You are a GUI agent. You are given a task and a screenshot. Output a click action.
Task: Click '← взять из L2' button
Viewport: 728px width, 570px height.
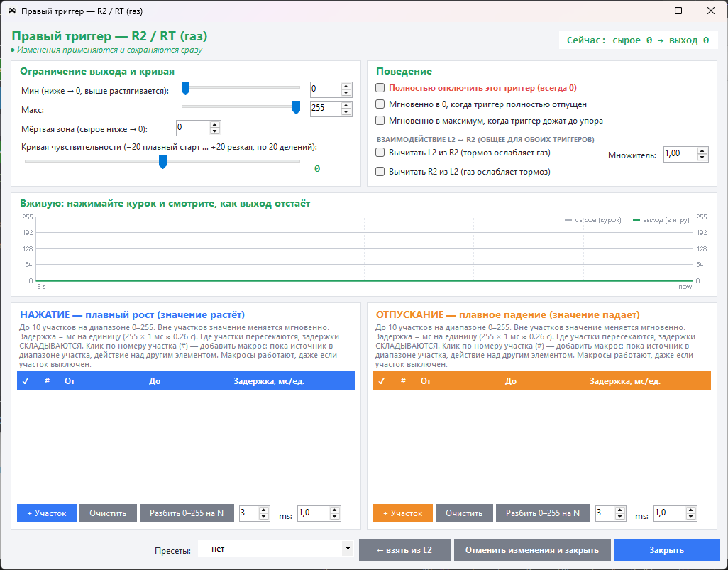(405, 550)
